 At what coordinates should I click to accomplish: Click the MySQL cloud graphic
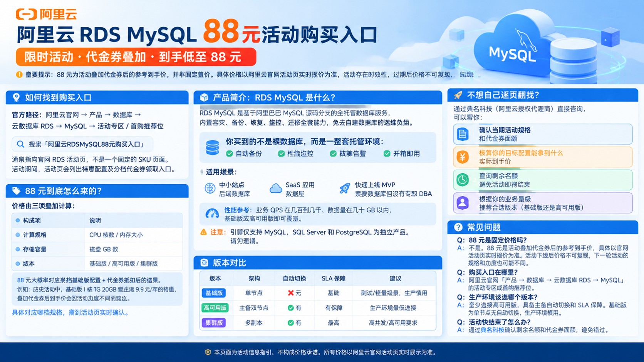pos(512,46)
